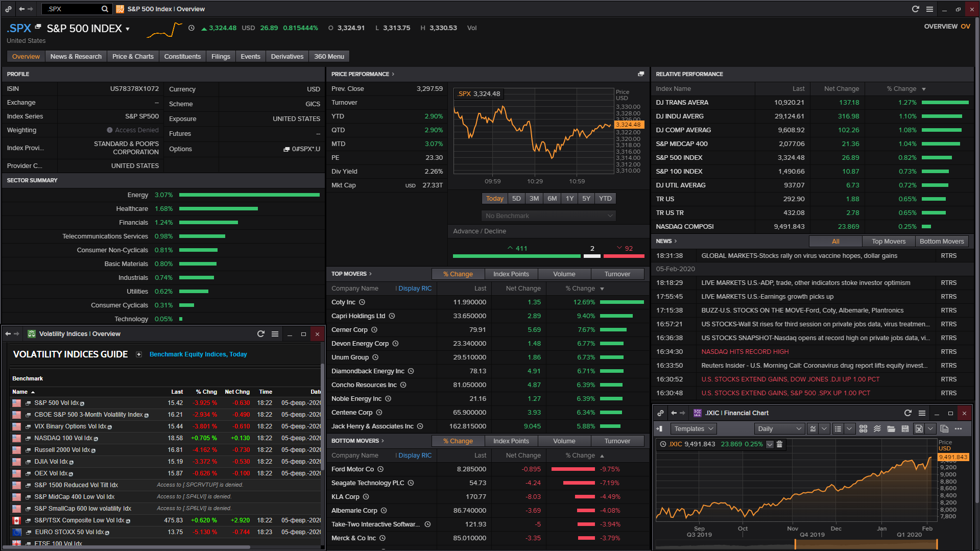This screenshot has height=551, width=980.
Task: Open the .IXIC Financial Chart hamburger menu
Action: point(922,413)
